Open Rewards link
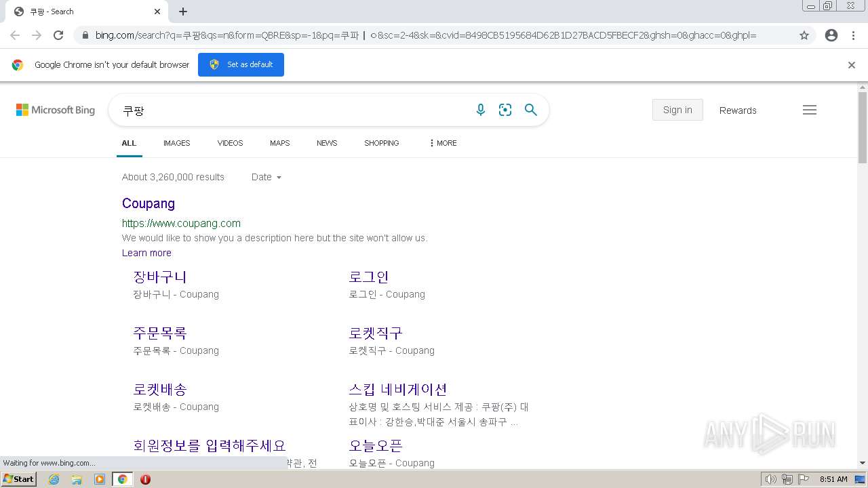The width and height of the screenshot is (868, 488). [x=738, y=110]
